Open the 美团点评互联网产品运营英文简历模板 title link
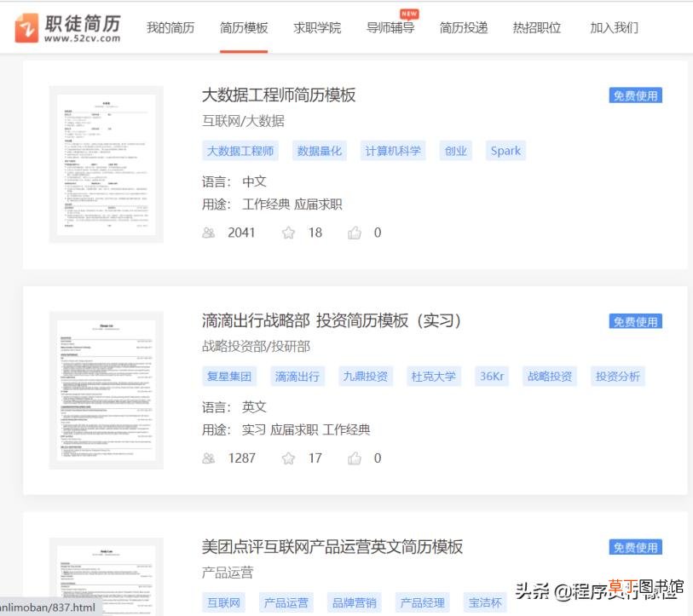The image size is (693, 616). point(332,547)
